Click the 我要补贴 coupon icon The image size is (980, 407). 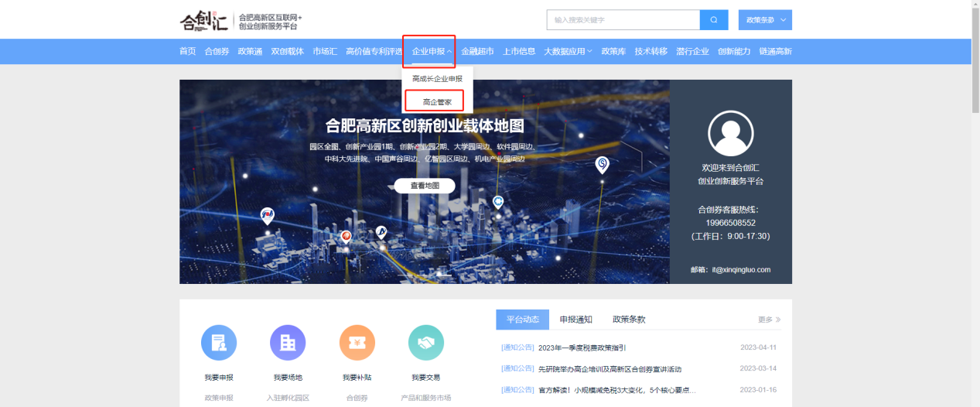357,343
